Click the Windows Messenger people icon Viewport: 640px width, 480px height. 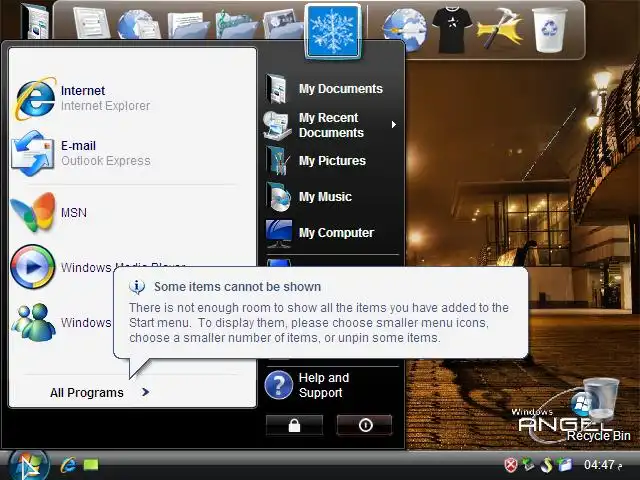33,322
